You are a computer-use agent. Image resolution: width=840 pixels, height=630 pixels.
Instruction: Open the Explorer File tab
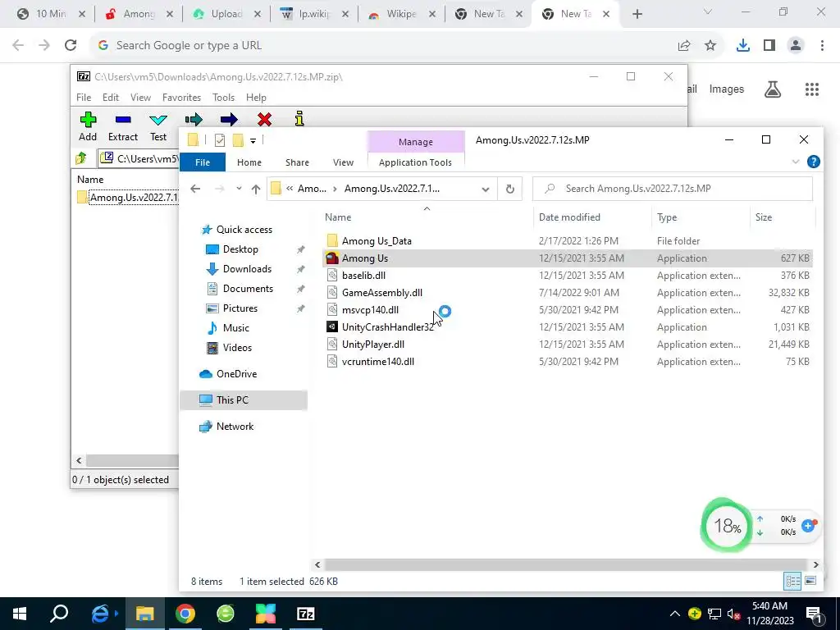203,162
